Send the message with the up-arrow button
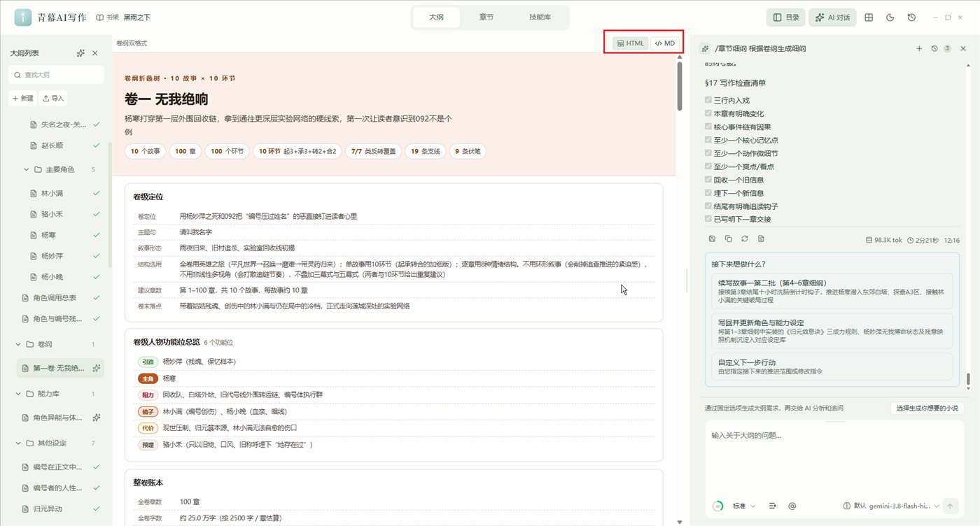 (x=950, y=506)
